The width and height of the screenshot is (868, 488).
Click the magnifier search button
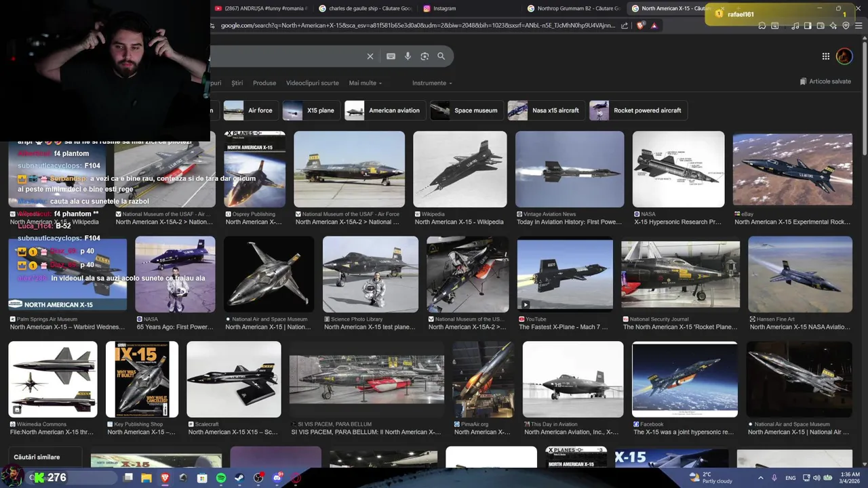(441, 56)
